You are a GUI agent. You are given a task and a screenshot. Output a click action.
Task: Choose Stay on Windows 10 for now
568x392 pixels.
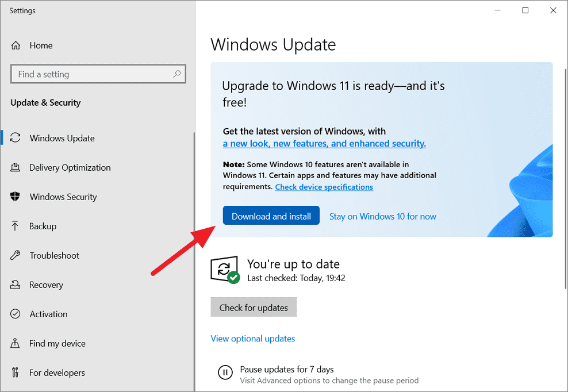(x=382, y=216)
